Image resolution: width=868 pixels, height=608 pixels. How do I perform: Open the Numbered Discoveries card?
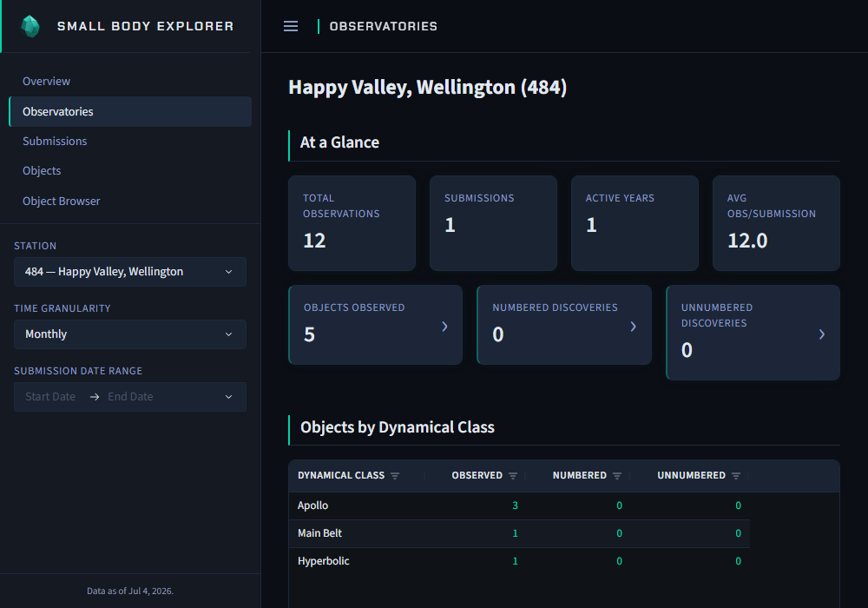564,325
